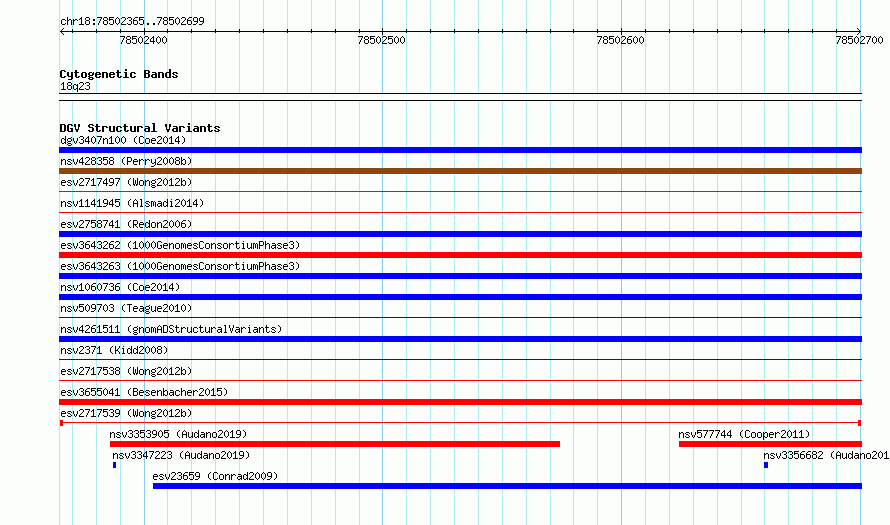The height and width of the screenshot is (525, 890).
Task: Click esv2717538 (Wong2012b) label
Action: pyautogui.click(x=126, y=371)
